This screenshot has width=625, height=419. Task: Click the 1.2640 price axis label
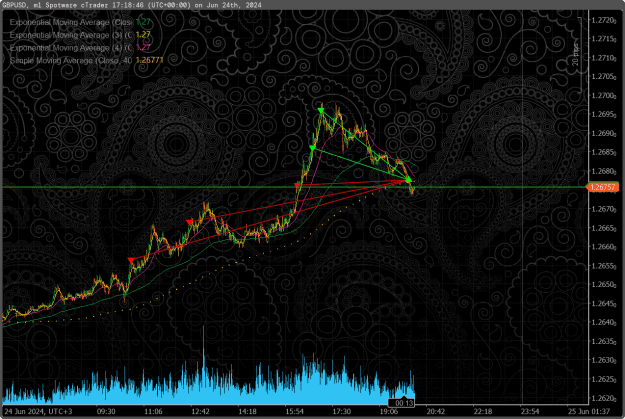pyautogui.click(x=603, y=323)
